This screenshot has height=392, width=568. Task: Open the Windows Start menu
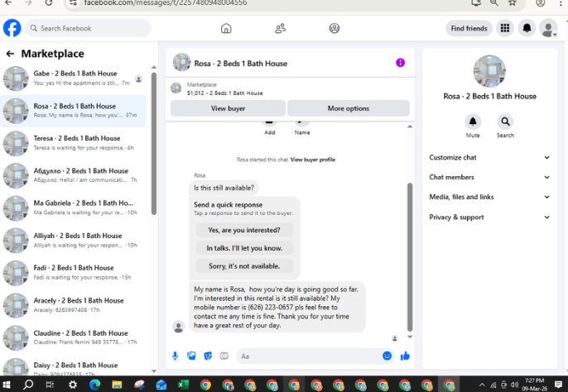(7, 384)
